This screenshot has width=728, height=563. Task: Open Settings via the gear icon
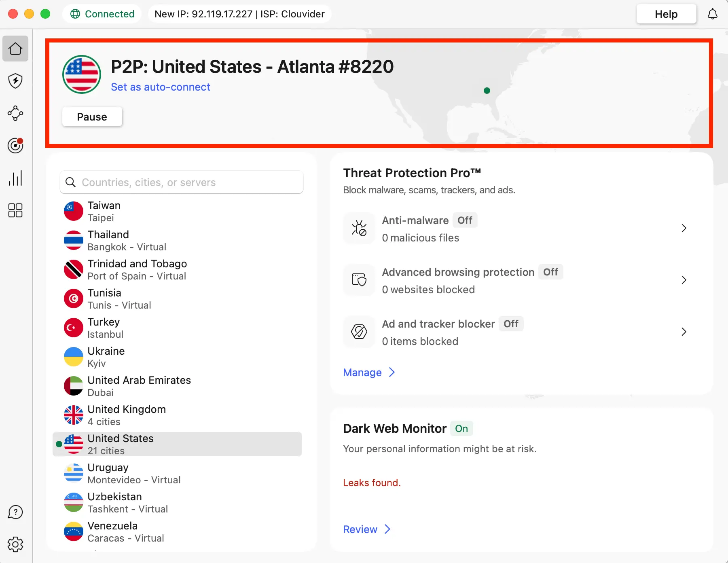(x=15, y=544)
